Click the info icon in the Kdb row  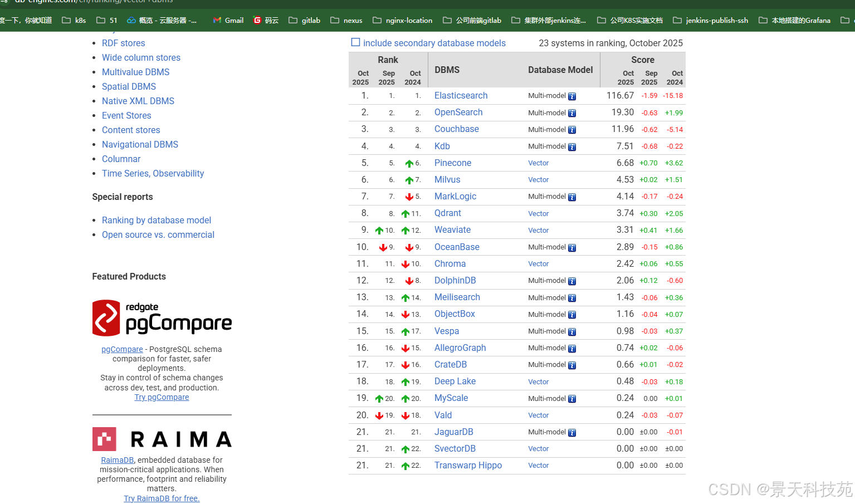572,147
